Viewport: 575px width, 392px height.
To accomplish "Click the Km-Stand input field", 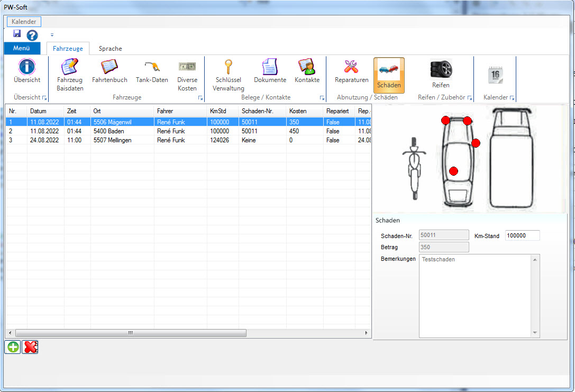I will tap(522, 236).
